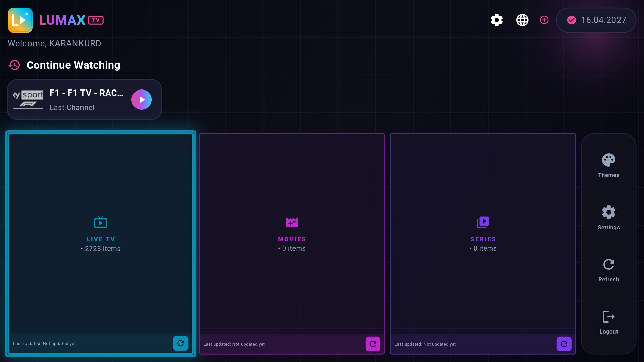Viewport: 644px width, 362px height.
Task: Click the subscription expiry date badge
Action: (x=596, y=20)
